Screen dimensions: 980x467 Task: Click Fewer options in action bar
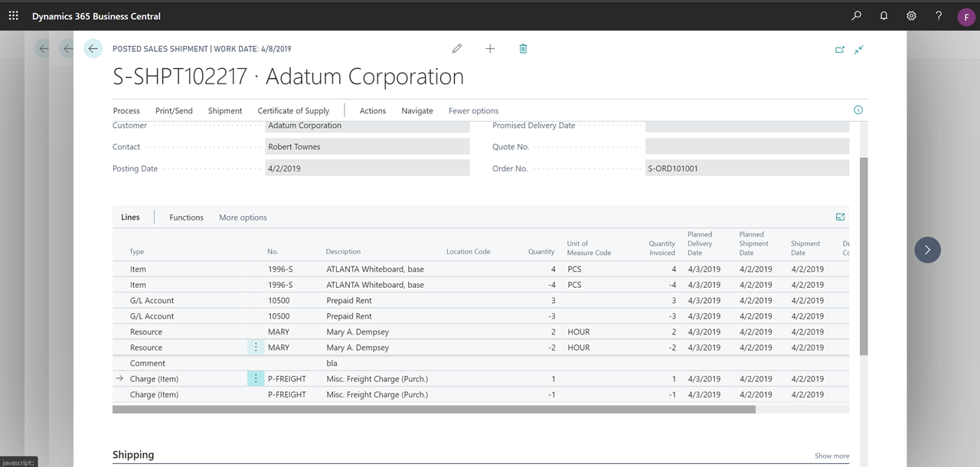pyautogui.click(x=473, y=111)
